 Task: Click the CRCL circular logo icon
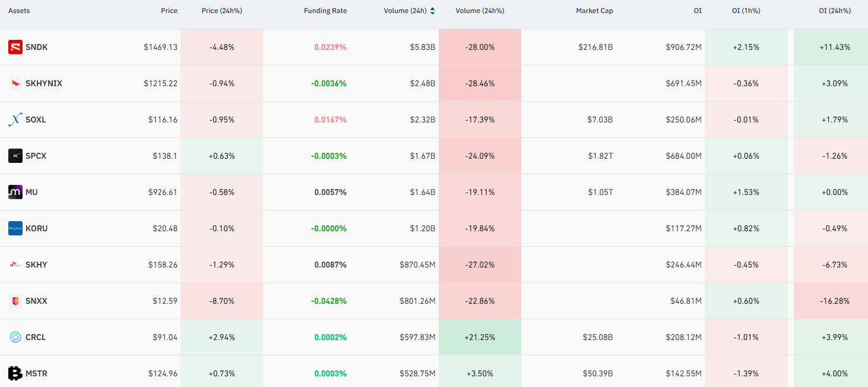15,337
